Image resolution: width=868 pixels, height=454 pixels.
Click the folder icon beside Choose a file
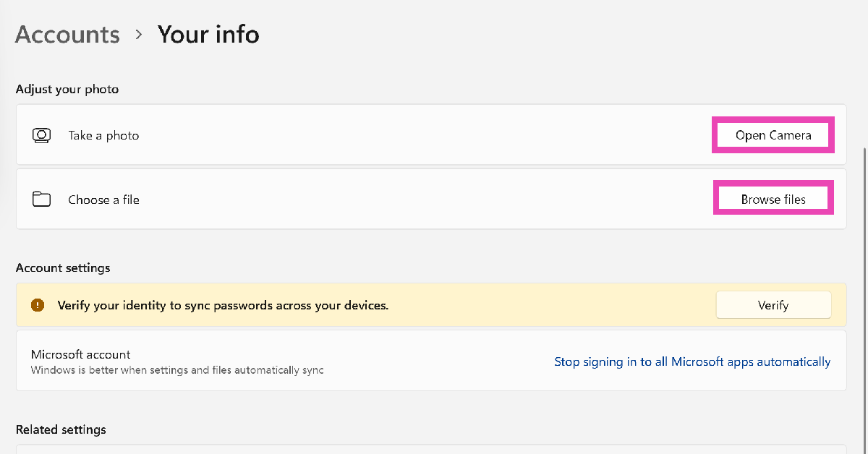coord(42,200)
